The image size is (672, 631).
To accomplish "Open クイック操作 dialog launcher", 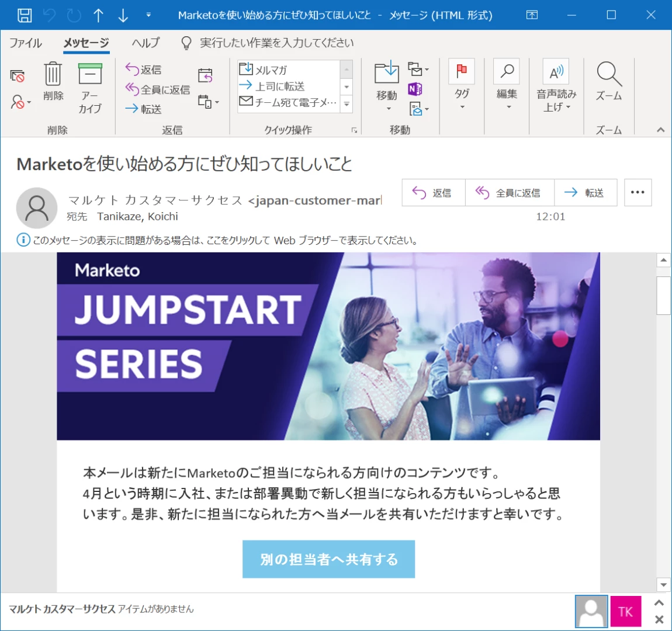I will 354,130.
